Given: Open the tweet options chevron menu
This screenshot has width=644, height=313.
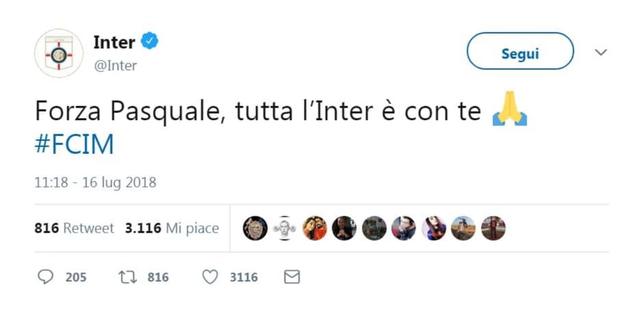Looking at the screenshot, I should (x=600, y=52).
